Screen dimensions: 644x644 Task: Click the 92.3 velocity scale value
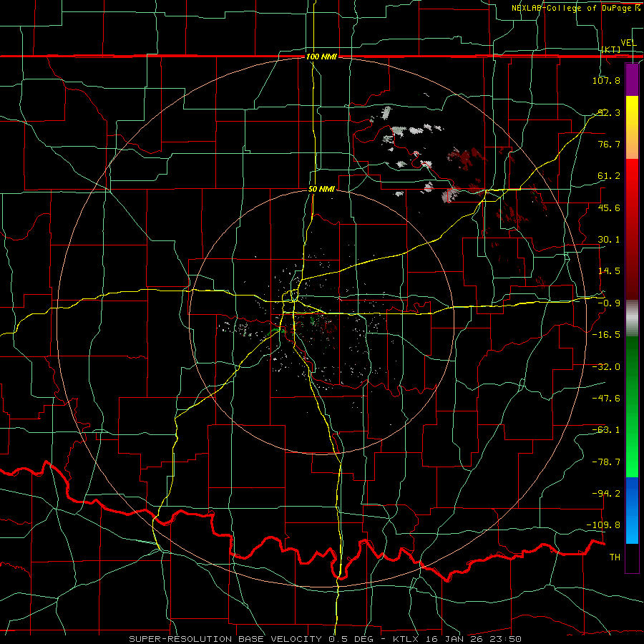(608, 112)
